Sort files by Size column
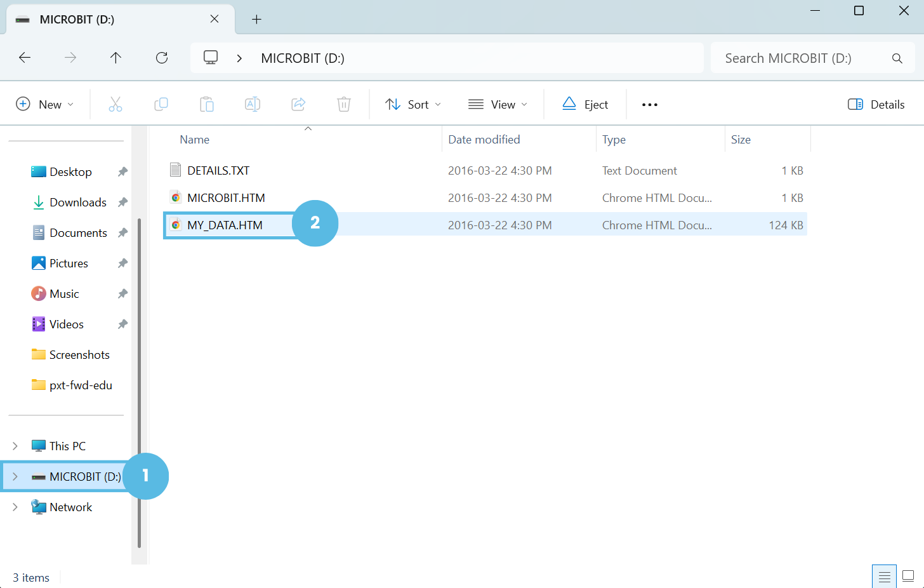 point(741,140)
